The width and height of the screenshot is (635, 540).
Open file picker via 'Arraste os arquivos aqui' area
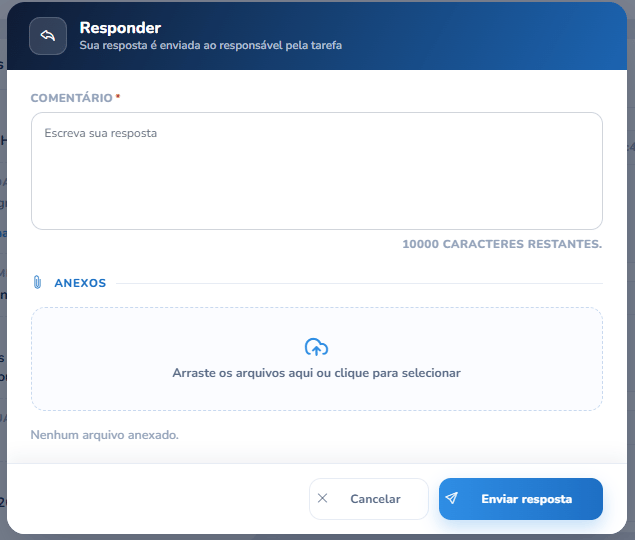point(317,359)
